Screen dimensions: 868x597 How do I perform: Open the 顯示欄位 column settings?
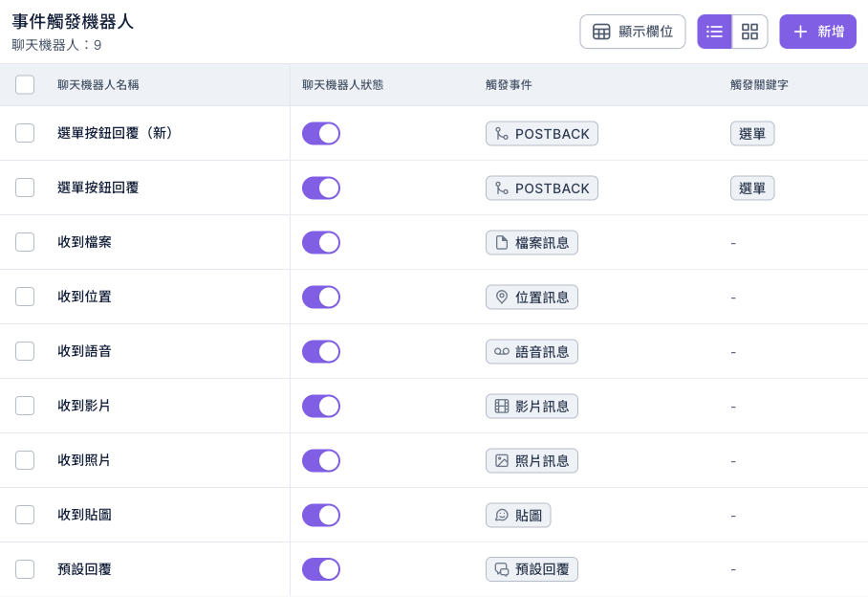coord(633,32)
